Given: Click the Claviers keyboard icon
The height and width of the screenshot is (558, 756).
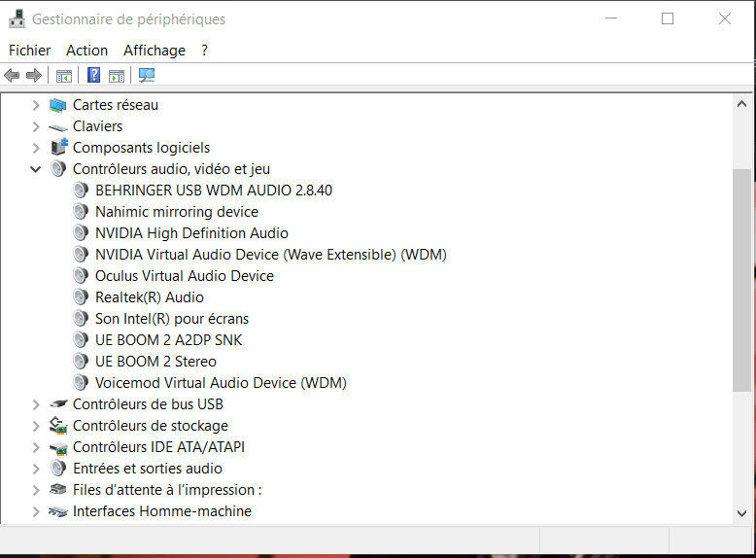Looking at the screenshot, I should tap(58, 127).
